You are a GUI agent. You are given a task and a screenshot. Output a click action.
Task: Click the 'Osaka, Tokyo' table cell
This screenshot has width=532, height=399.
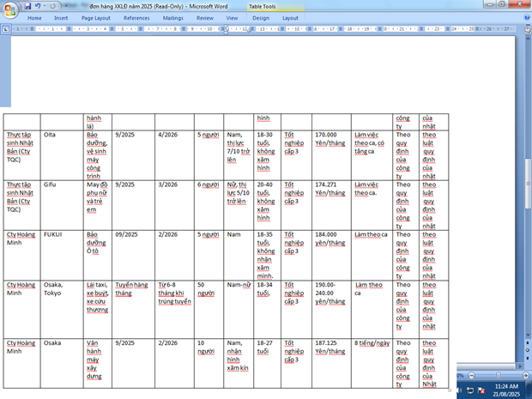click(x=62, y=309)
